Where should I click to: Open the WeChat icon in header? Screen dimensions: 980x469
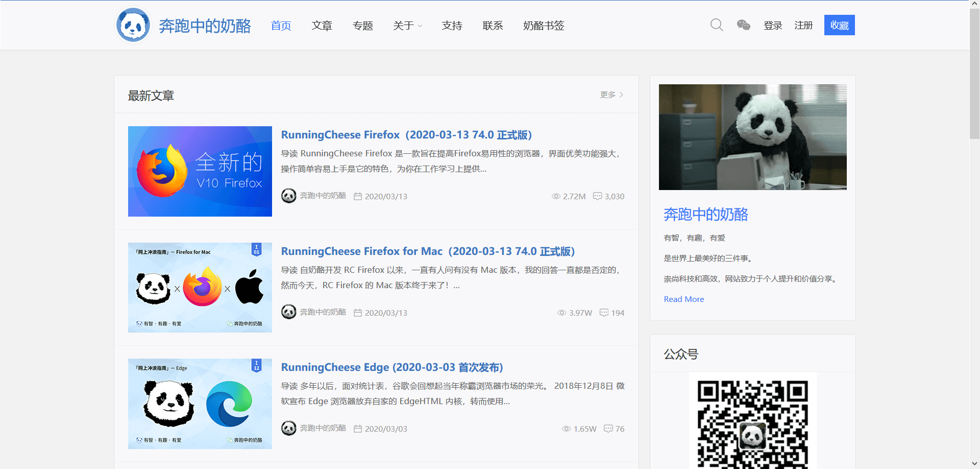(744, 25)
